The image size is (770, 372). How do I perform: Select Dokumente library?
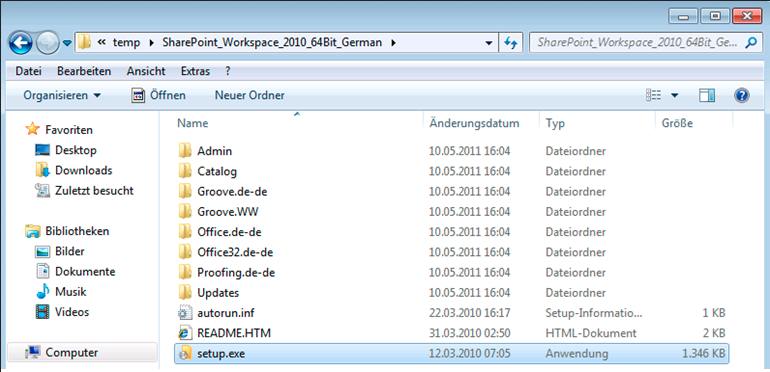pyautogui.click(x=75, y=271)
